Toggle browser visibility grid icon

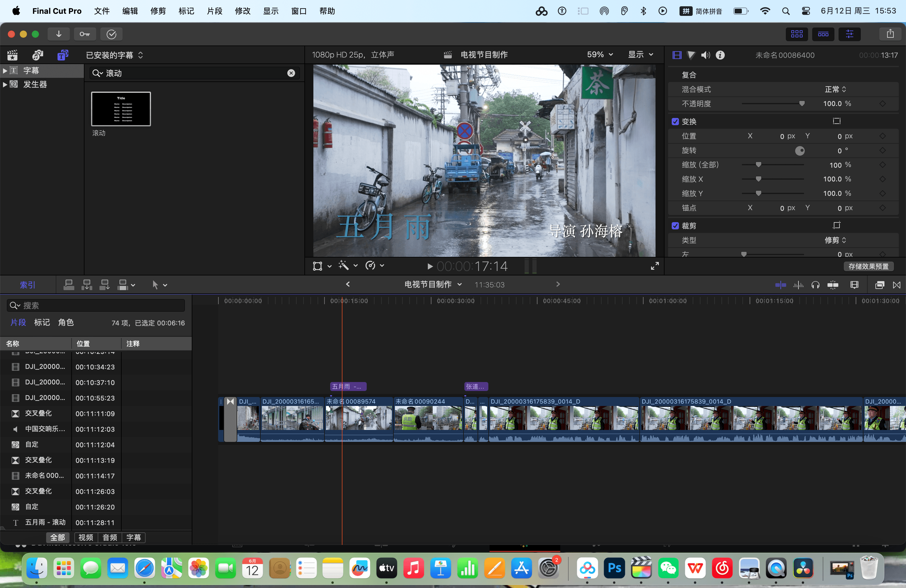[x=797, y=34]
